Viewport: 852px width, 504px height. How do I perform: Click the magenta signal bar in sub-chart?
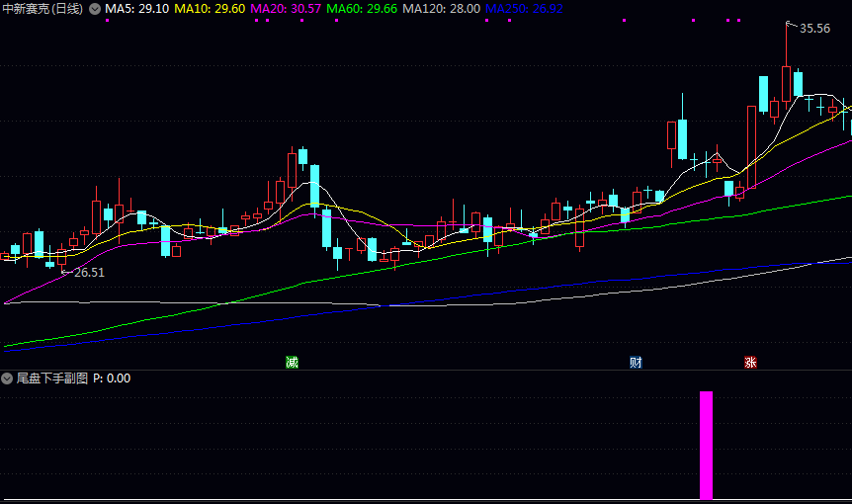click(706, 446)
